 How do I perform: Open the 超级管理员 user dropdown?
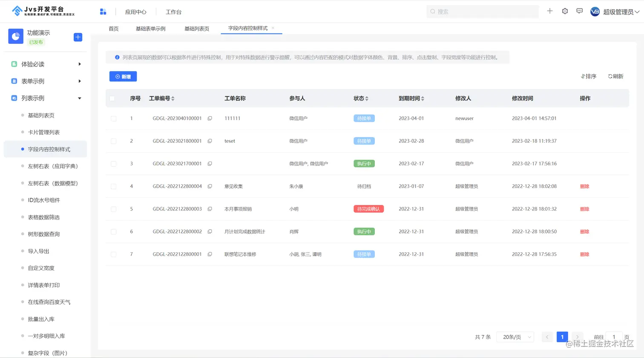[621, 12]
